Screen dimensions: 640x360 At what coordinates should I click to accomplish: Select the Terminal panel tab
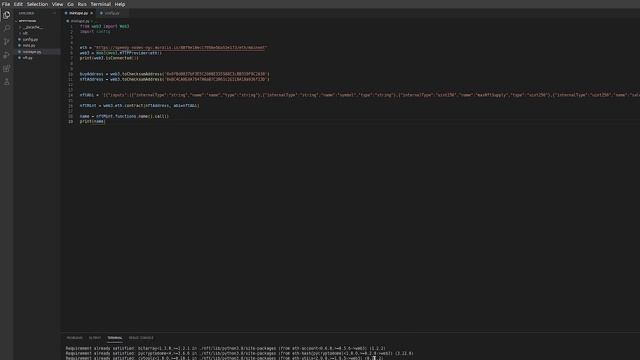[x=115, y=338]
